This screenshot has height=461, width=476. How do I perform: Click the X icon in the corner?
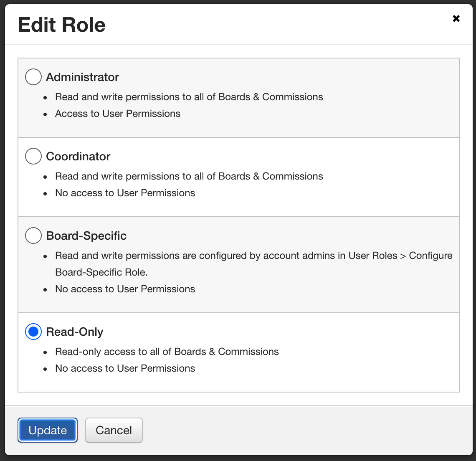tap(456, 18)
